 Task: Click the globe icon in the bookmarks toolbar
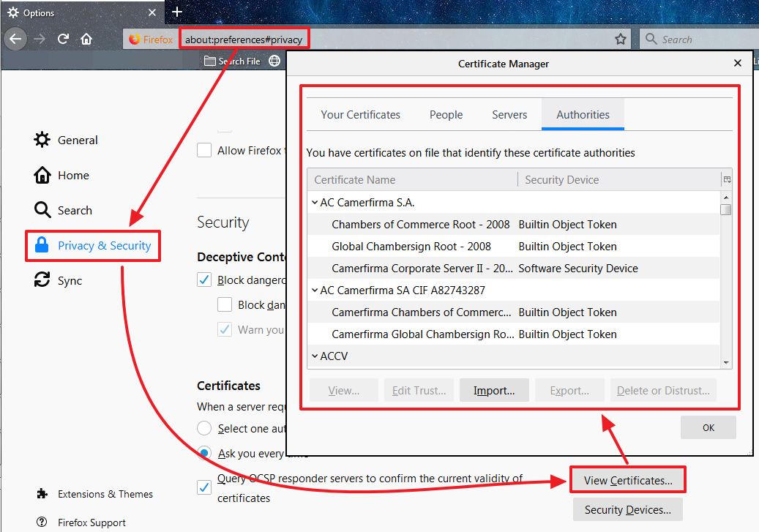point(274,61)
